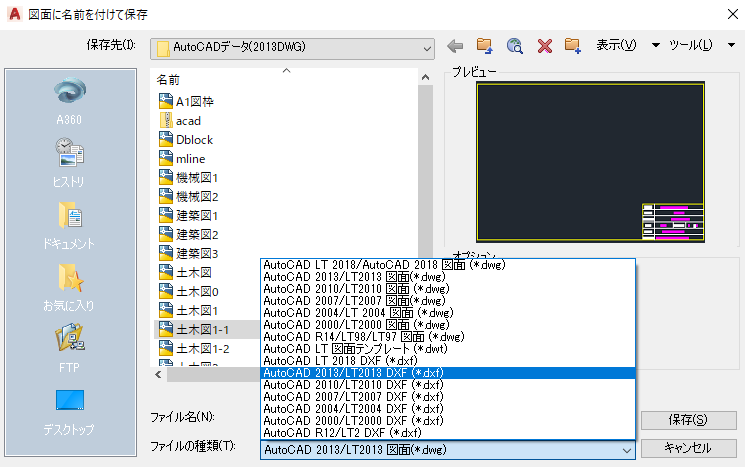Click the 土木図 file icon
This screenshot has width=745, height=467.
coord(165,272)
